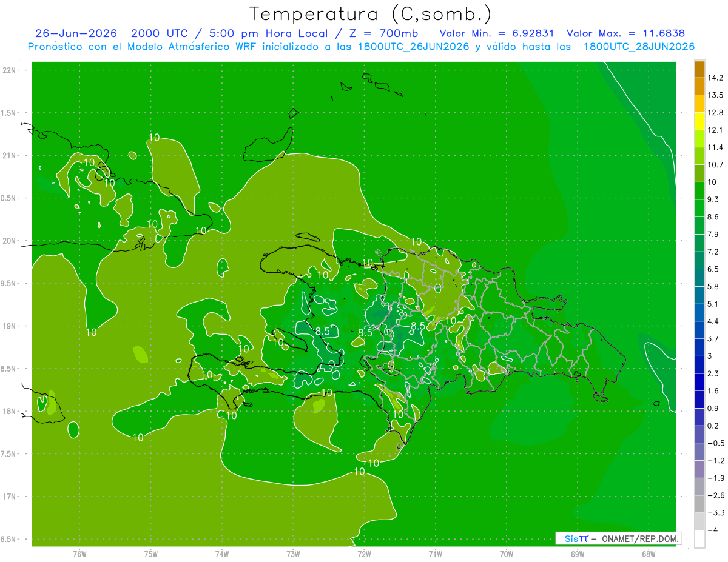Click the blue swatch between 4.4 and 5.1

699,312
